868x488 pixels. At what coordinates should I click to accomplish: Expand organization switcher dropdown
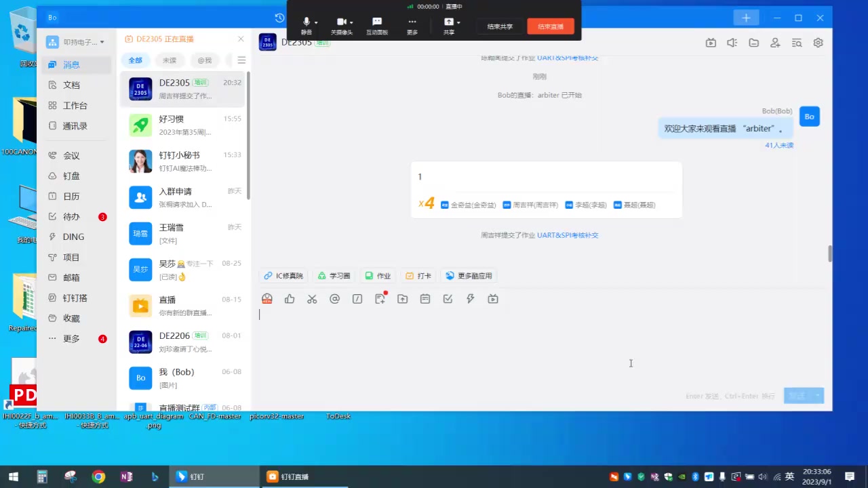click(102, 42)
